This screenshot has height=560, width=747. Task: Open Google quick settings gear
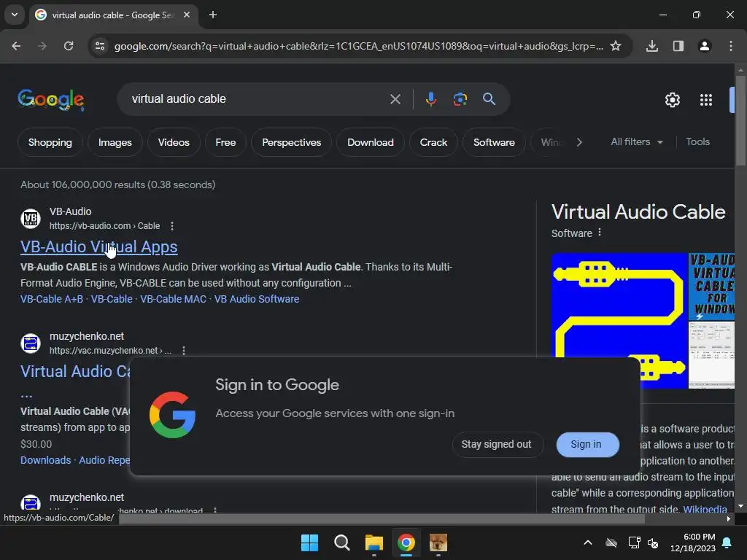tap(672, 100)
